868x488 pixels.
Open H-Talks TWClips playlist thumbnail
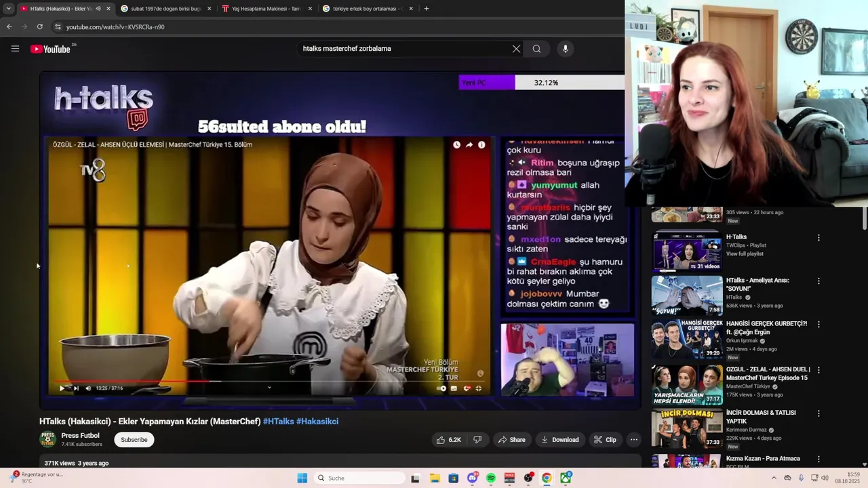click(x=687, y=251)
